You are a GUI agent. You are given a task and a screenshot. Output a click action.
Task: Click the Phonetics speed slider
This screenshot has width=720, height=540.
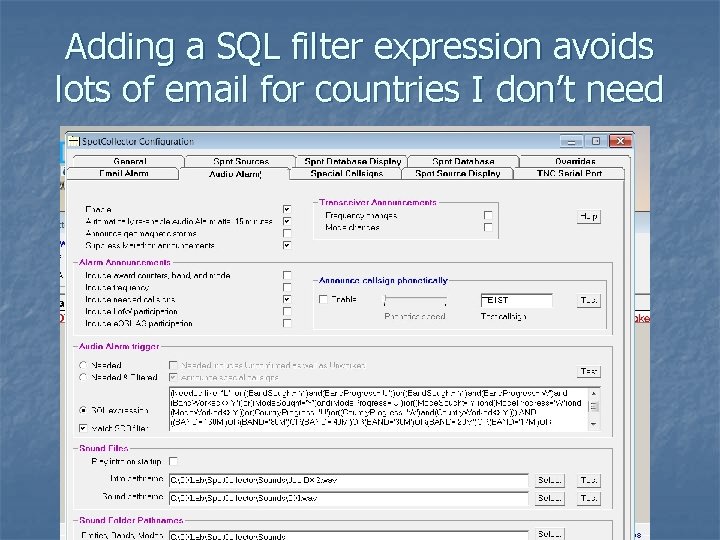coord(415,301)
